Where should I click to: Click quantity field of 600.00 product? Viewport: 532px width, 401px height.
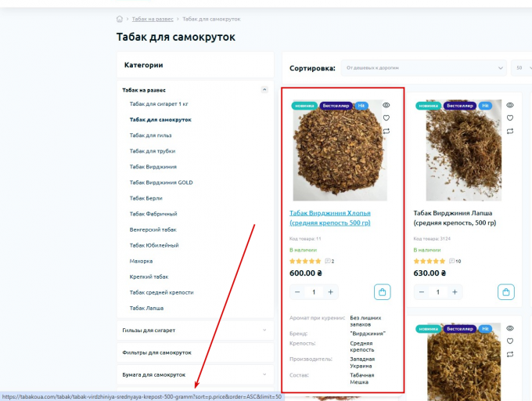[314, 292]
